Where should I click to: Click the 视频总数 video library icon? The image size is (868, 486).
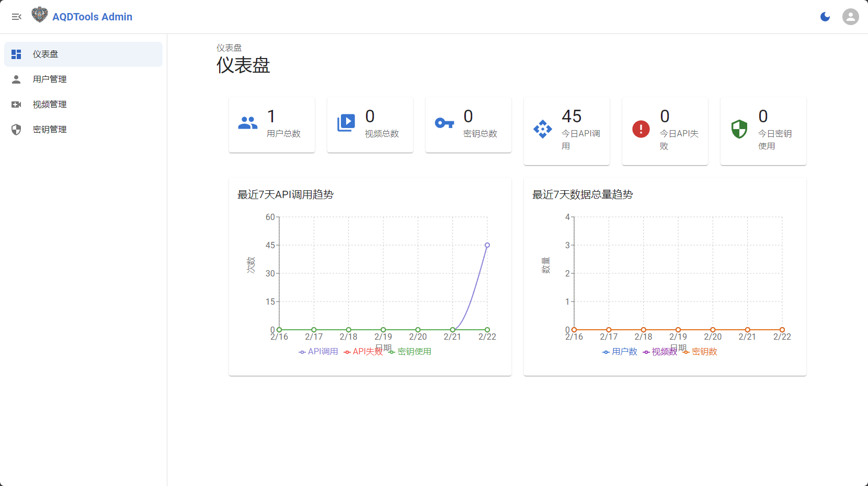tap(346, 123)
